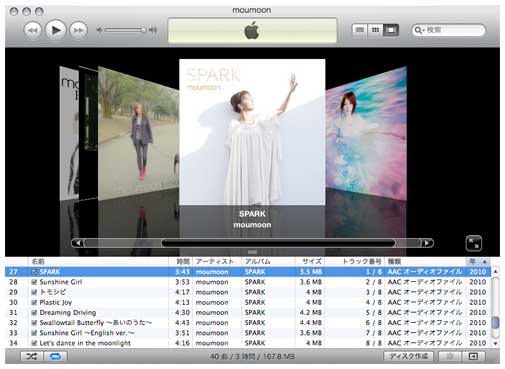
Task: Click the 4.4 MB size cell
Action: (311, 323)
